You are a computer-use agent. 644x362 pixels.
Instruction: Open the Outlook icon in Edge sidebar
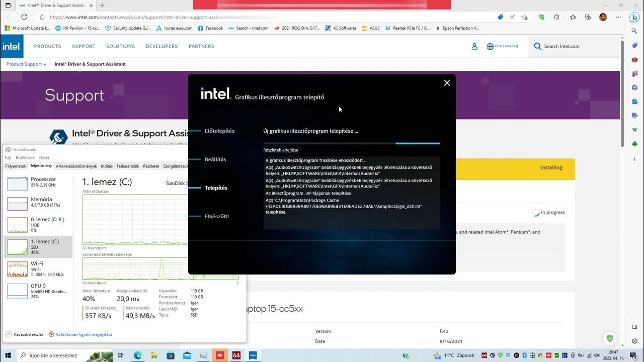click(634, 102)
